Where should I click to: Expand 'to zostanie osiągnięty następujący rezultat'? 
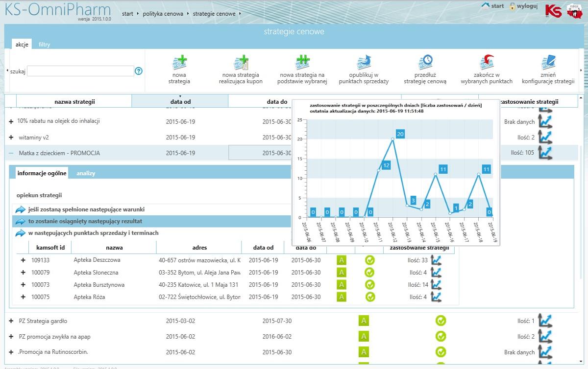(20, 221)
